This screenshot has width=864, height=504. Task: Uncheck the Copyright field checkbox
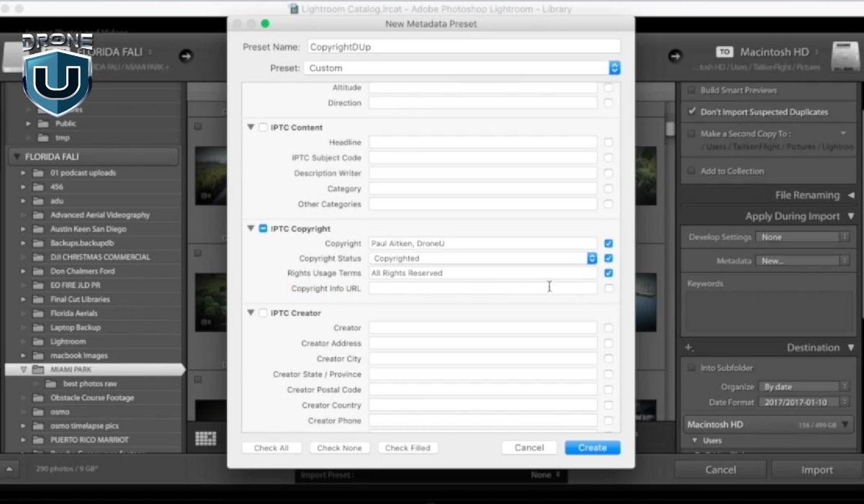tap(608, 243)
